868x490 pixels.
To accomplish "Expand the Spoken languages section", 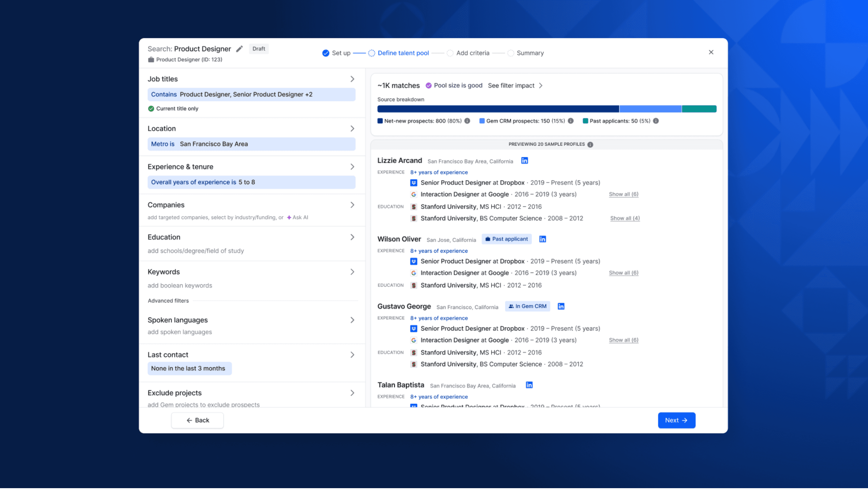I will 353,320.
